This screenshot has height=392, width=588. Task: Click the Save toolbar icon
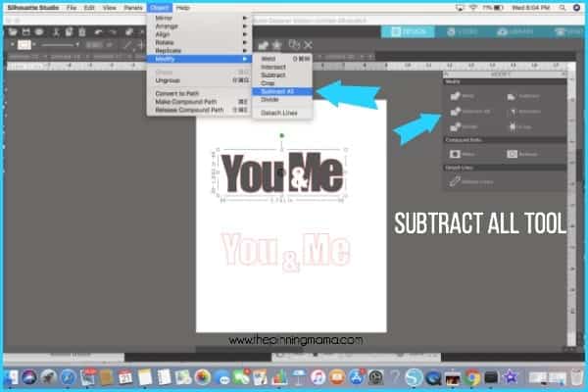[x=25, y=32]
